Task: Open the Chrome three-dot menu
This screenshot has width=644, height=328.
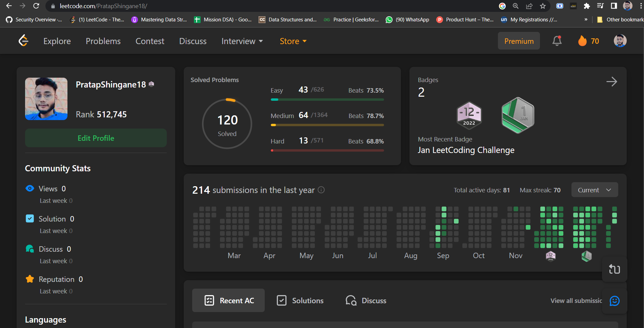Action: [x=641, y=6]
